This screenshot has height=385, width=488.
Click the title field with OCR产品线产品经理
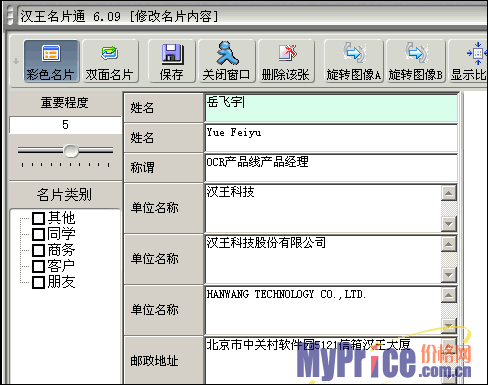(331, 168)
